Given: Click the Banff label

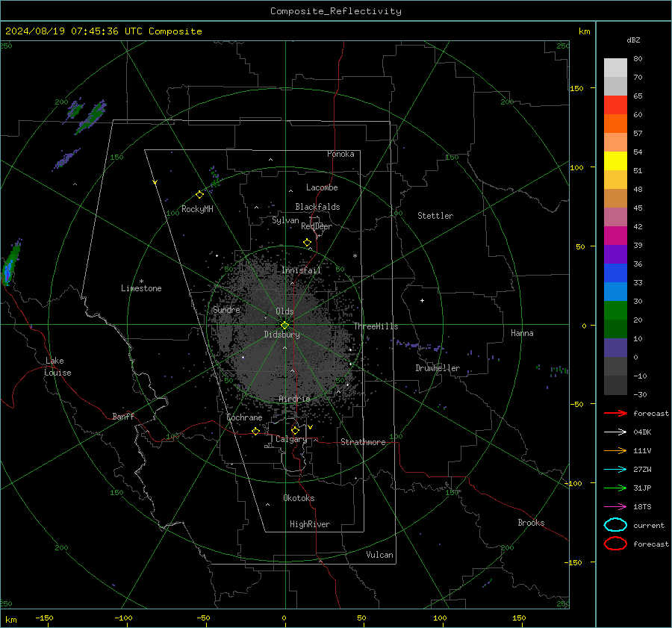Looking at the screenshot, I should click(123, 416).
